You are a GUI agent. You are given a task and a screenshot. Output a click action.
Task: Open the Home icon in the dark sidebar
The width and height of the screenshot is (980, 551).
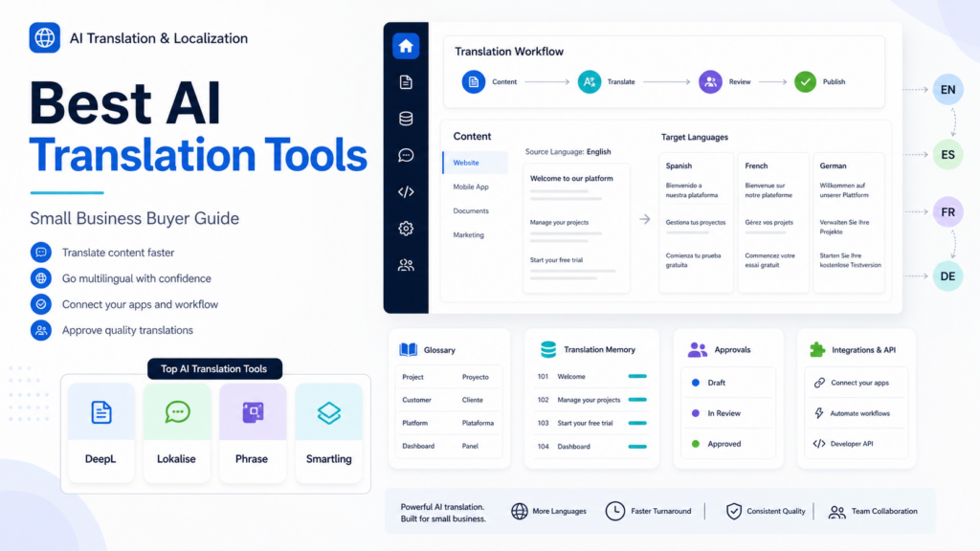406,46
